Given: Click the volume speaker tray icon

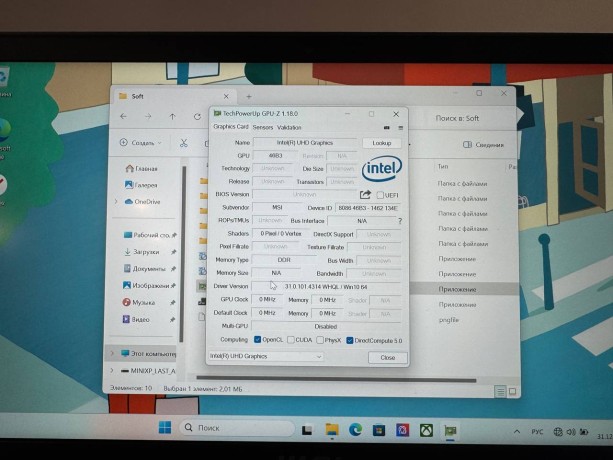Looking at the screenshot, I should tap(571, 432).
